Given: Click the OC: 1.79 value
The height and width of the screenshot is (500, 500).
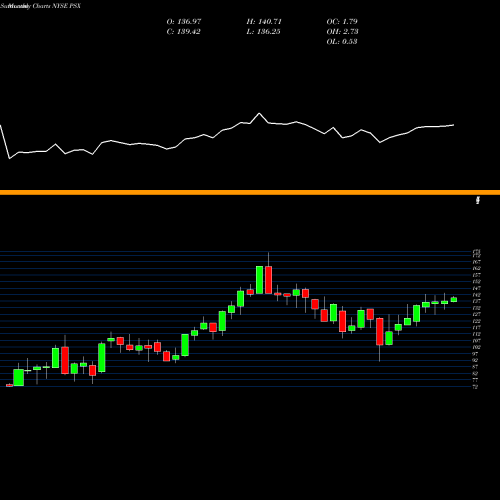Looking at the screenshot, I should click(x=342, y=22).
